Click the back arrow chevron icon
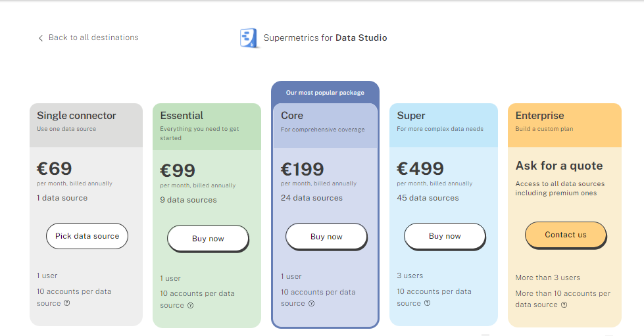 (x=41, y=38)
